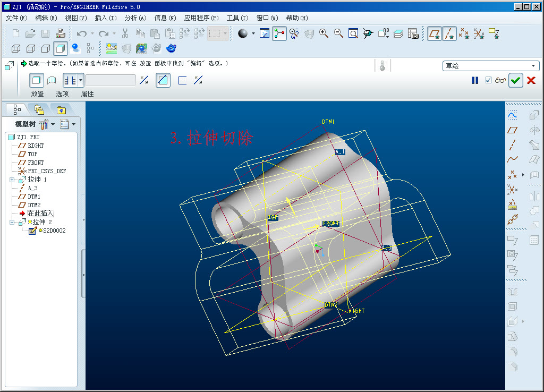
Task: Toggle datum points display
Action: click(464, 33)
